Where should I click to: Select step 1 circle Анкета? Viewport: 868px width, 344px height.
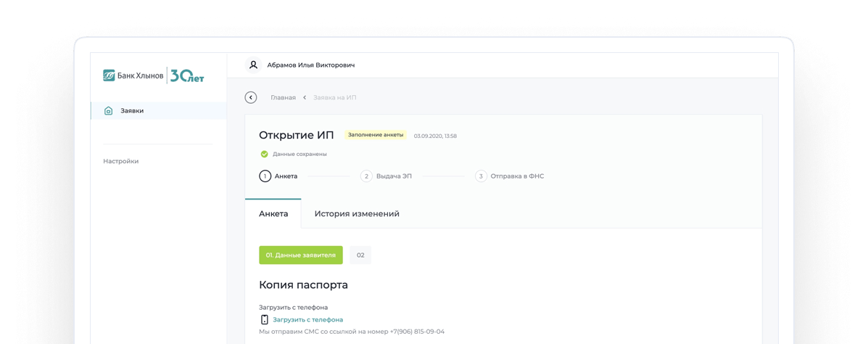265,176
